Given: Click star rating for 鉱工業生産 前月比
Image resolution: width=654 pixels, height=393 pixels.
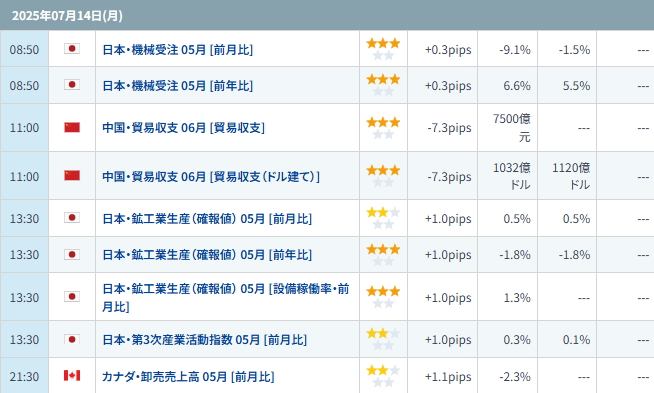Looking at the screenshot, I should coord(383,218).
